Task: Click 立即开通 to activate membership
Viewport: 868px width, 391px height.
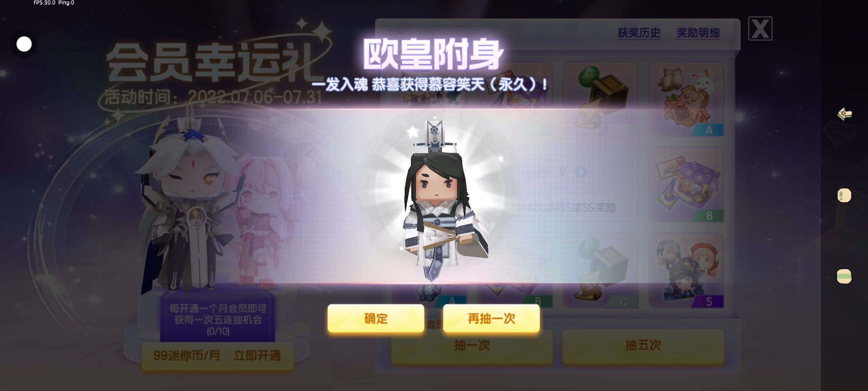Action: coord(257,356)
